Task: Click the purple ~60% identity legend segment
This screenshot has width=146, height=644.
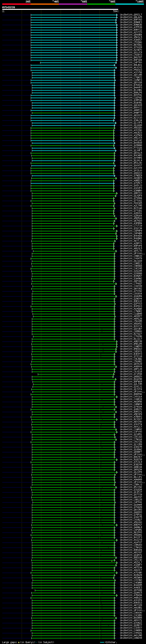Action: coord(73,4)
